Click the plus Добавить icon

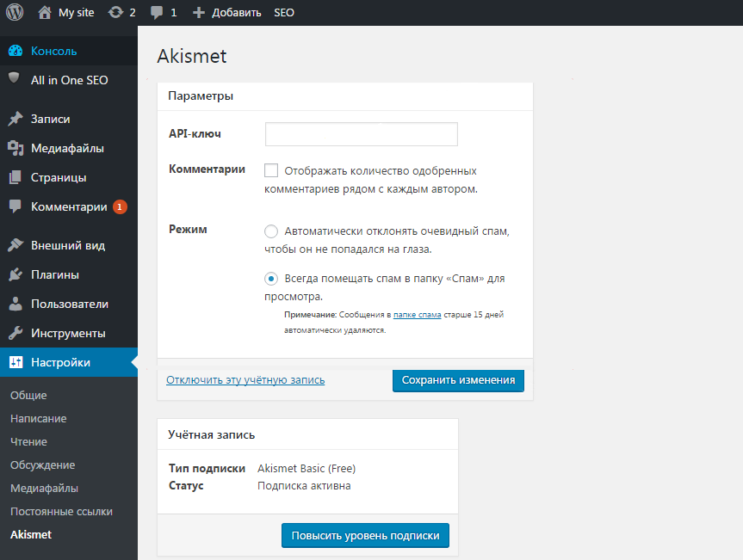pyautogui.click(x=199, y=13)
